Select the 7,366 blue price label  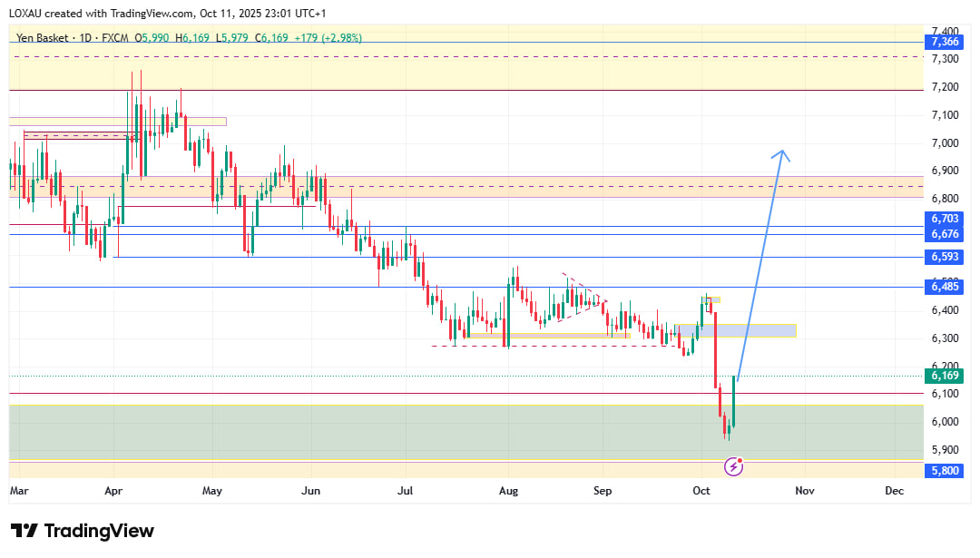(941, 42)
